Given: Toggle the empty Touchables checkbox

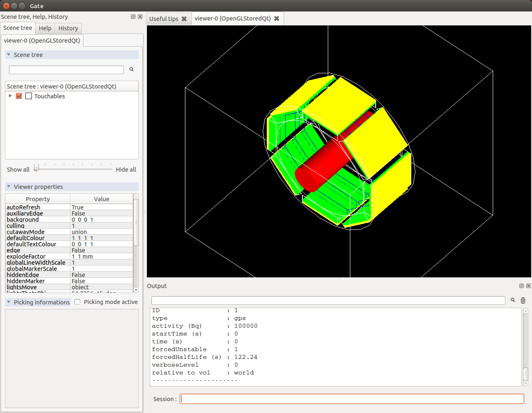Looking at the screenshot, I should tap(29, 96).
